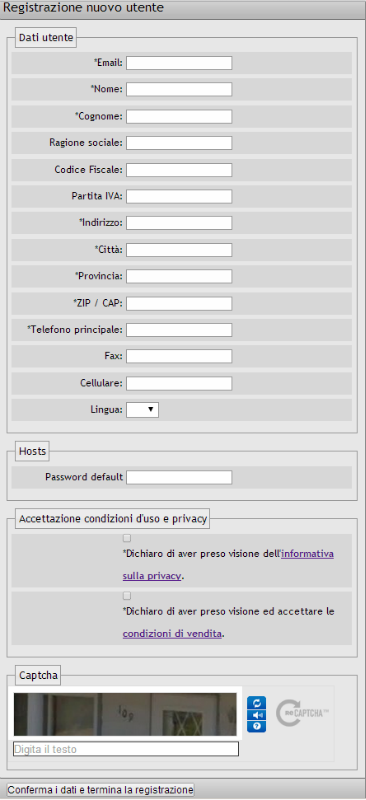Open the condizioni di vendita link

(x=172, y=634)
